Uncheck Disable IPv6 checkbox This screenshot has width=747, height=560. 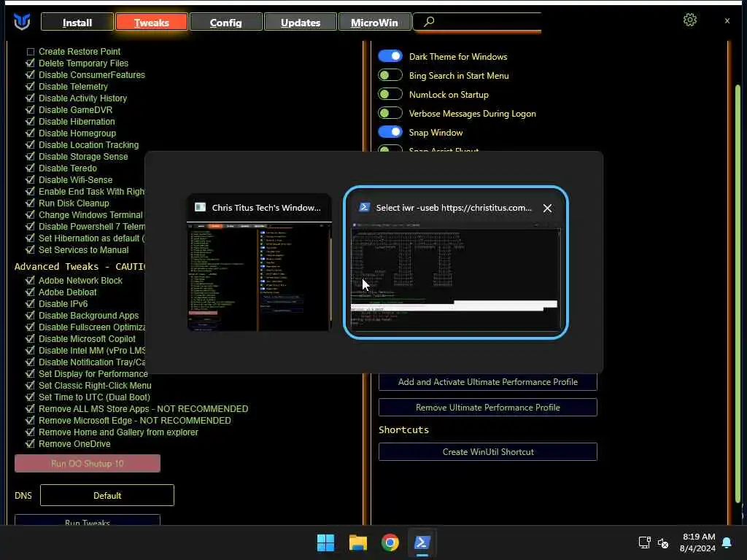pos(31,304)
